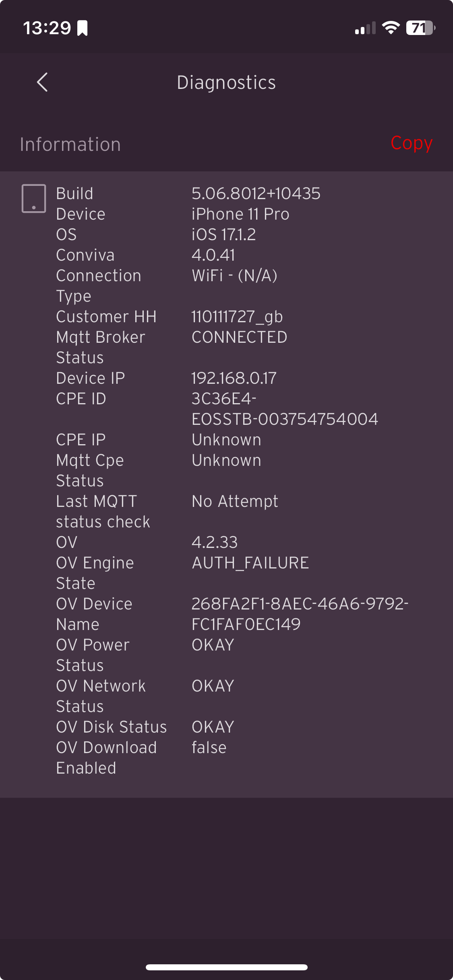Tap the Wi-Fi status icon
Viewport: 453px width, 980px height.
[390, 28]
